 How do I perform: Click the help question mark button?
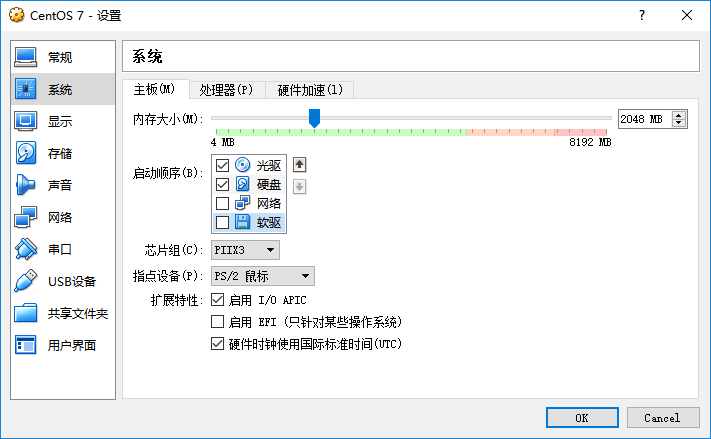click(642, 15)
